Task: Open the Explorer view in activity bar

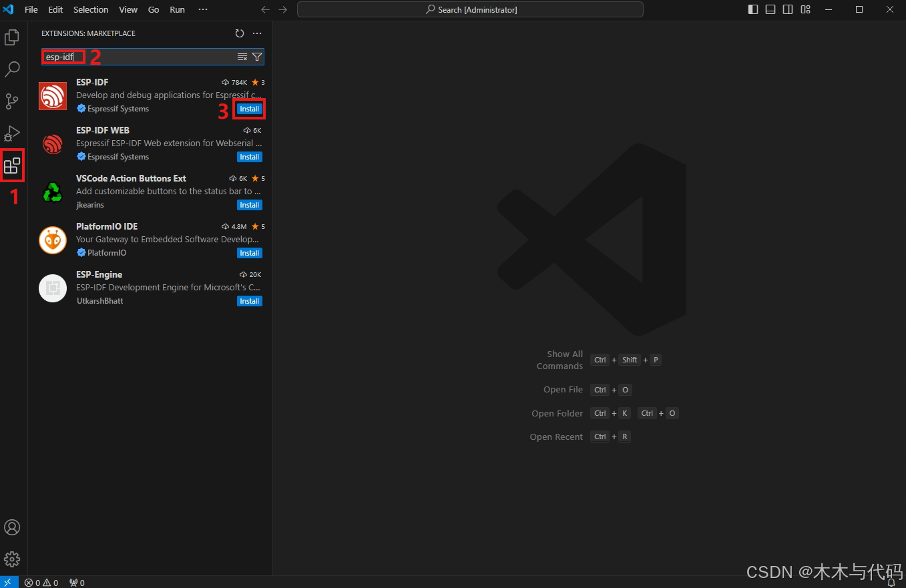Action: (x=12, y=37)
